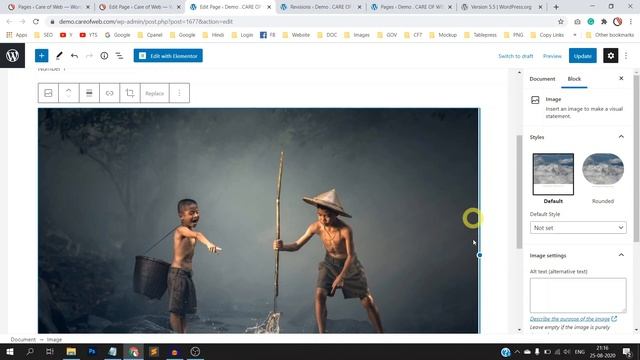This screenshot has width=640, height=360.
Task: Click Edit with Elementor button
Action: [168, 56]
